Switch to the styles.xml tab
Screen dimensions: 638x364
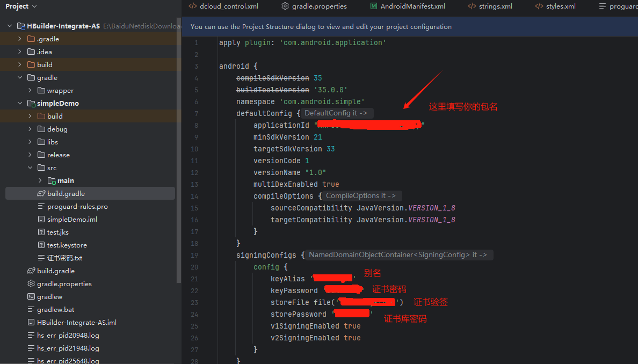coord(555,6)
